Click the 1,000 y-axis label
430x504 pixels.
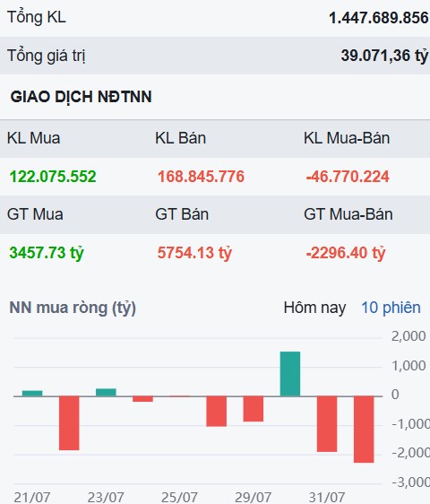pyautogui.click(x=408, y=366)
